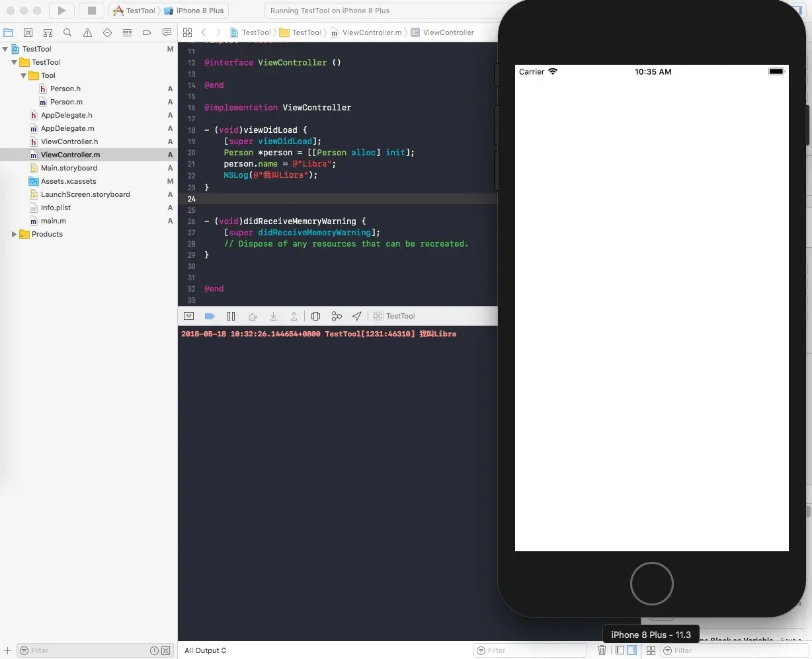Add new file with plus button
The image size is (812, 659).
[7, 650]
